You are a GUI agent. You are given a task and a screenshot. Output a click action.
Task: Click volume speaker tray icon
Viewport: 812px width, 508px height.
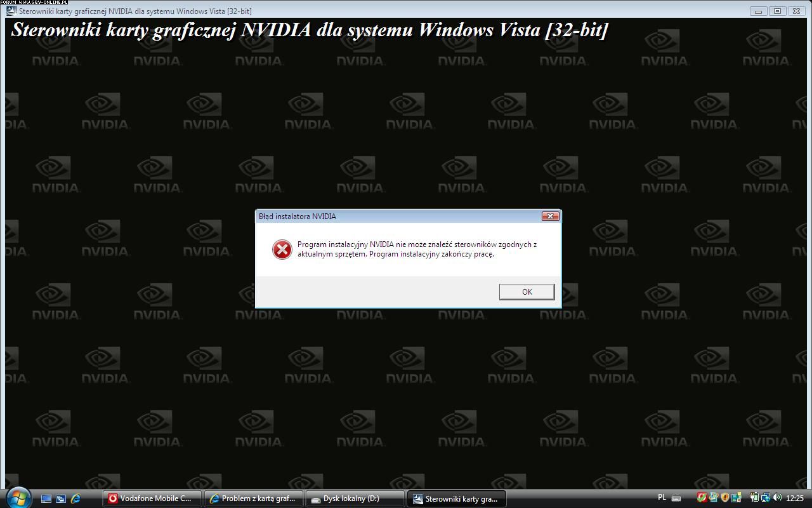pyautogui.click(x=777, y=497)
